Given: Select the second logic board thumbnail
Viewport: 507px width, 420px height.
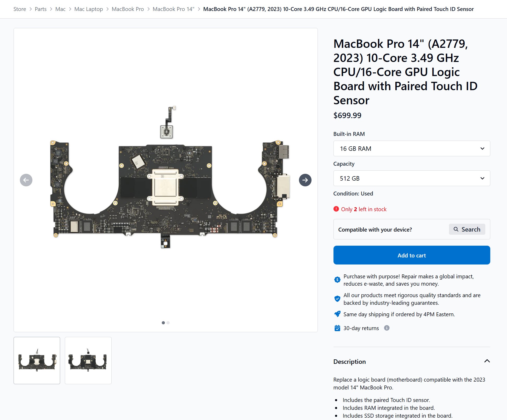Looking at the screenshot, I should [88, 361].
